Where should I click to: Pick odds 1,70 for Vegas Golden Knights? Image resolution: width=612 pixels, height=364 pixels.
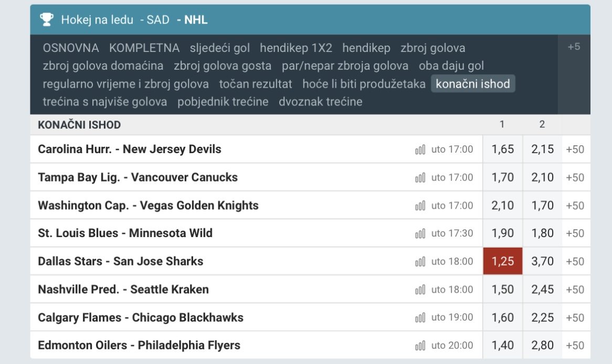pos(542,206)
